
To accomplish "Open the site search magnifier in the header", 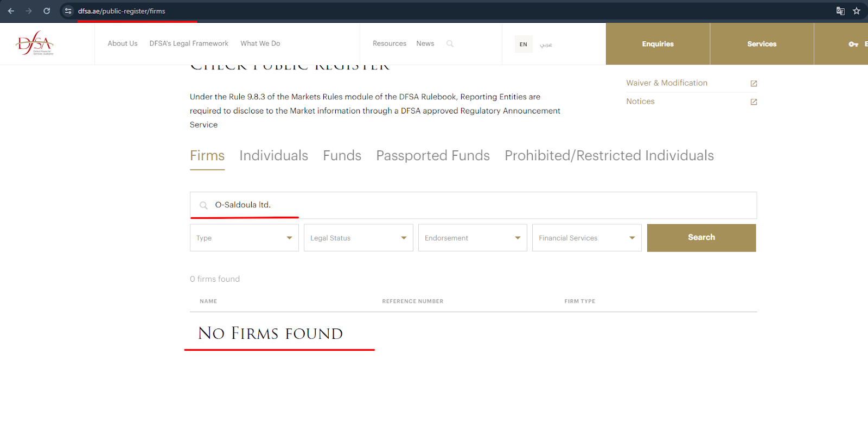I will point(450,43).
